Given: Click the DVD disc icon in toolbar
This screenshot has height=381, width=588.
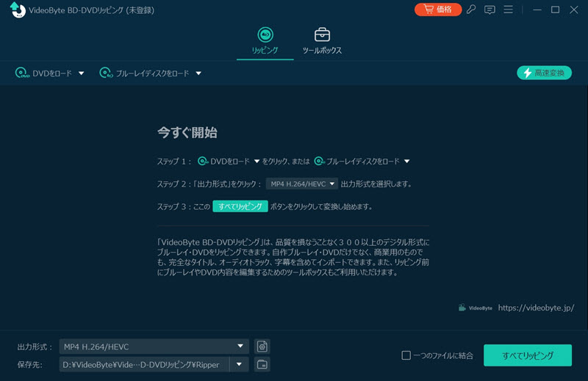Looking at the screenshot, I should coord(22,73).
